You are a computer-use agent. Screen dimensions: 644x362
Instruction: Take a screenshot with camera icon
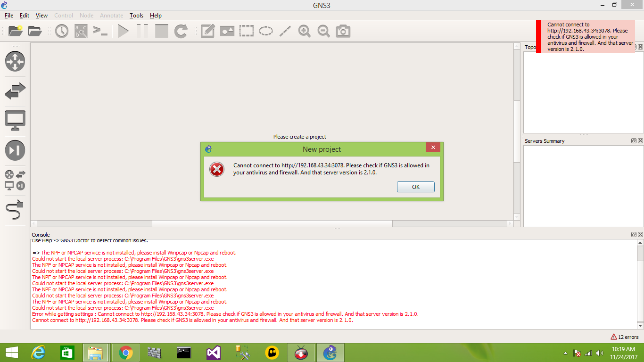pos(343,31)
